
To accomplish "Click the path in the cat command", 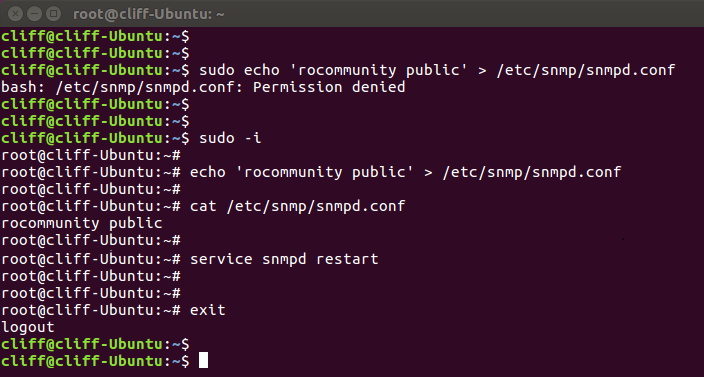I will [315, 206].
